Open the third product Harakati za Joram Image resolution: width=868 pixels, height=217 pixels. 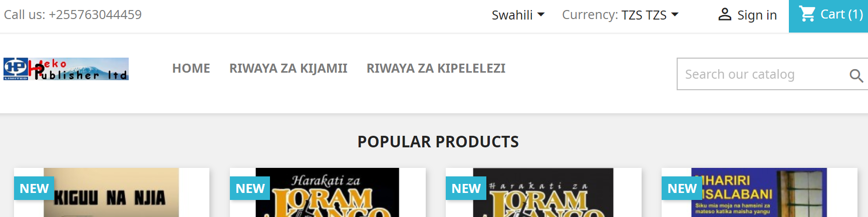coord(543,192)
